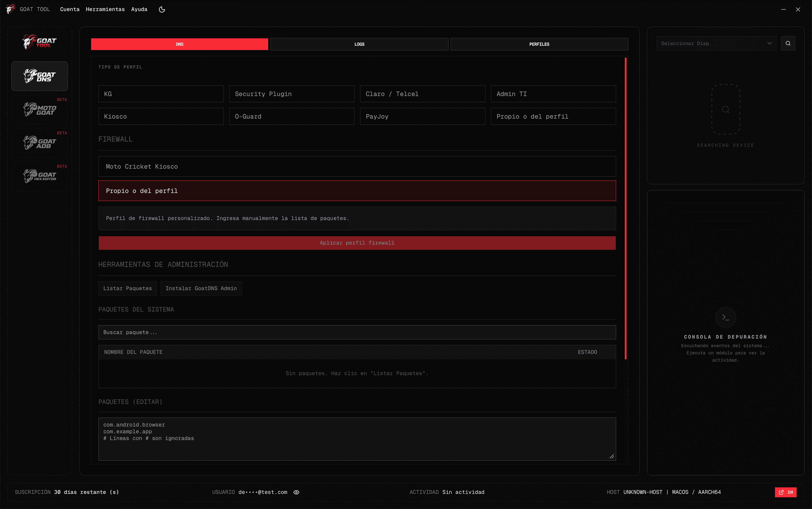Choose Propio o del perfil firewall option
This screenshot has height=509, width=812.
357,191
